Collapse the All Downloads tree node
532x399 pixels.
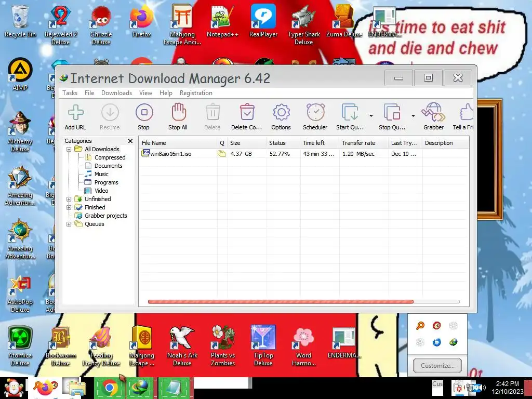[69, 149]
